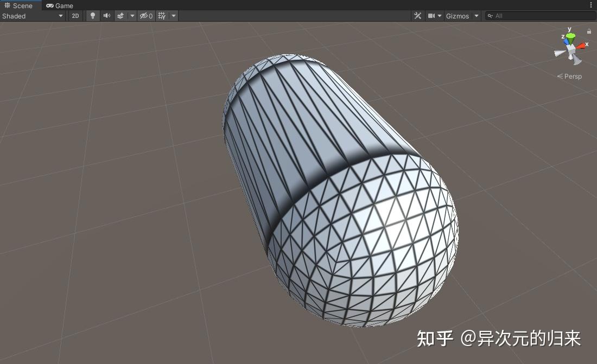Enable 2D view mode
Screen dimensions: 597x364
(75, 16)
